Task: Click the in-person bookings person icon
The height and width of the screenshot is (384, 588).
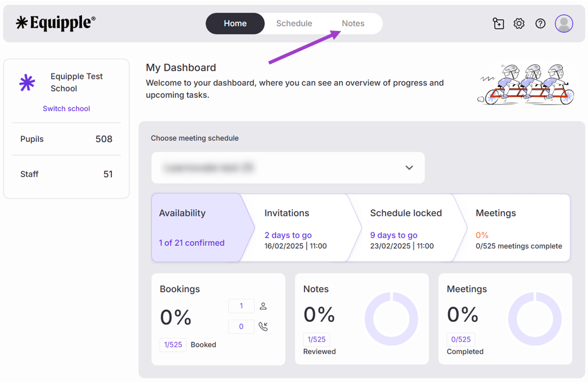Action: [x=263, y=306]
